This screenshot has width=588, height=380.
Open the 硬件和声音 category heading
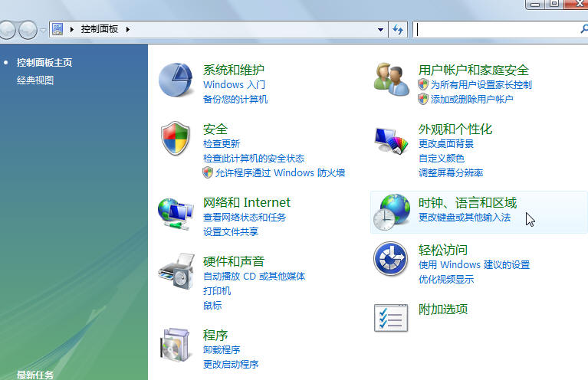(x=234, y=261)
